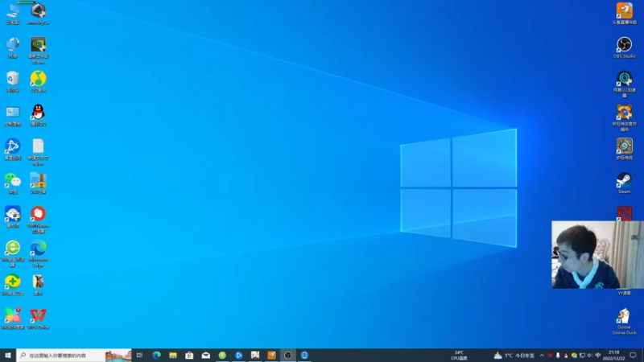Launch Steam from the desktop

point(625,183)
